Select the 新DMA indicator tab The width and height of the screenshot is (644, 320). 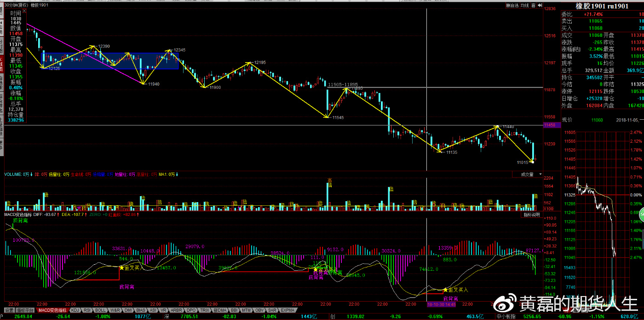[220, 310]
